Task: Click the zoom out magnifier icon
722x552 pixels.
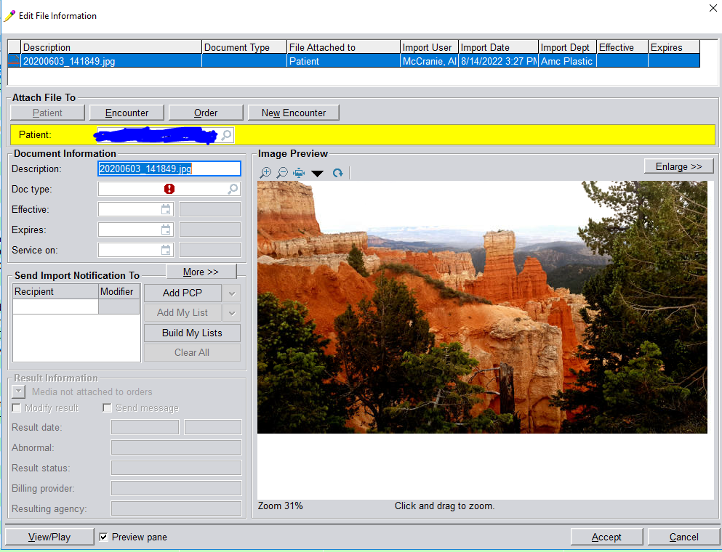Action: 282,173
